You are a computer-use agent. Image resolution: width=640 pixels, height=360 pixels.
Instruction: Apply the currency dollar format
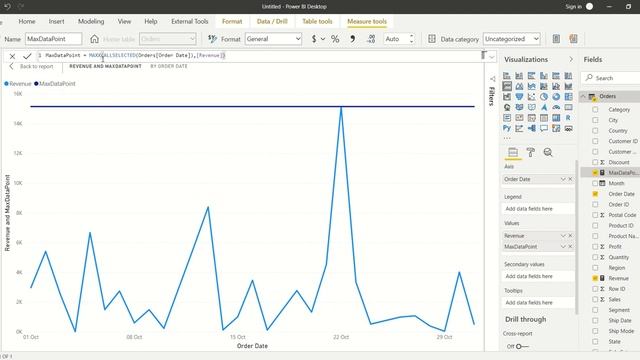(314, 39)
